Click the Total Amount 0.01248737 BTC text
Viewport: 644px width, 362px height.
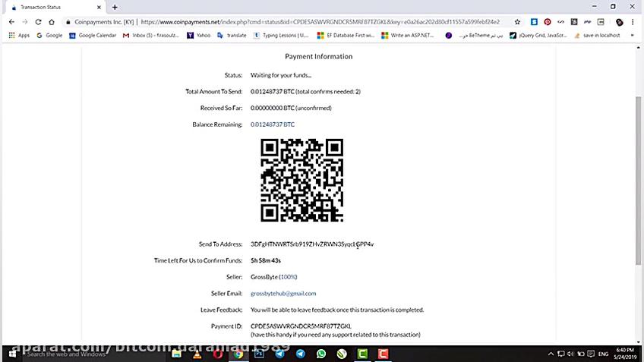273,92
